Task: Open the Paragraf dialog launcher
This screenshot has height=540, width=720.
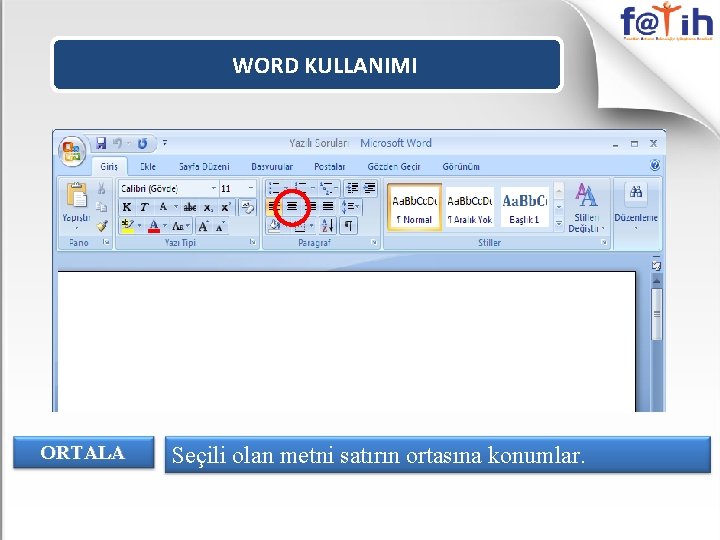Action: 374,242
